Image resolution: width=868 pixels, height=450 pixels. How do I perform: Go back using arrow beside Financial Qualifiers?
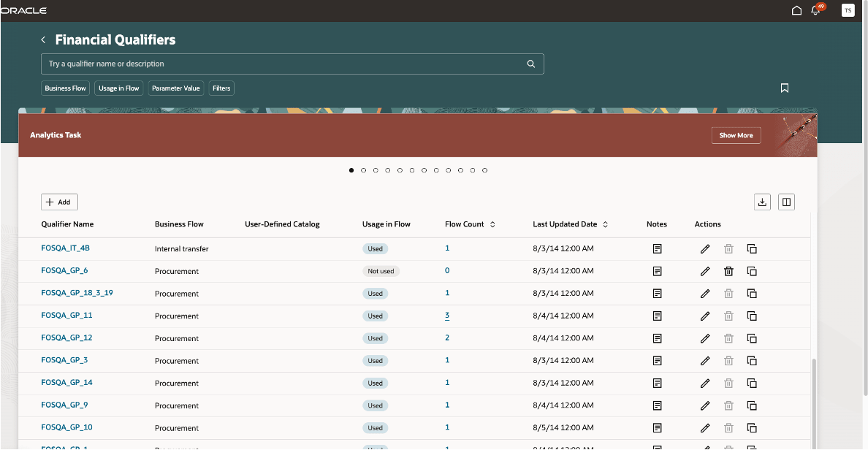click(43, 40)
